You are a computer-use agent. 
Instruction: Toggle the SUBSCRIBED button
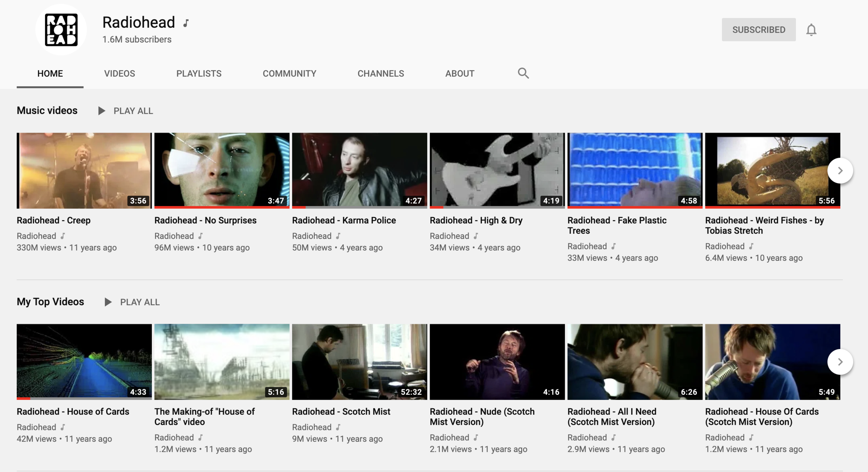click(758, 30)
